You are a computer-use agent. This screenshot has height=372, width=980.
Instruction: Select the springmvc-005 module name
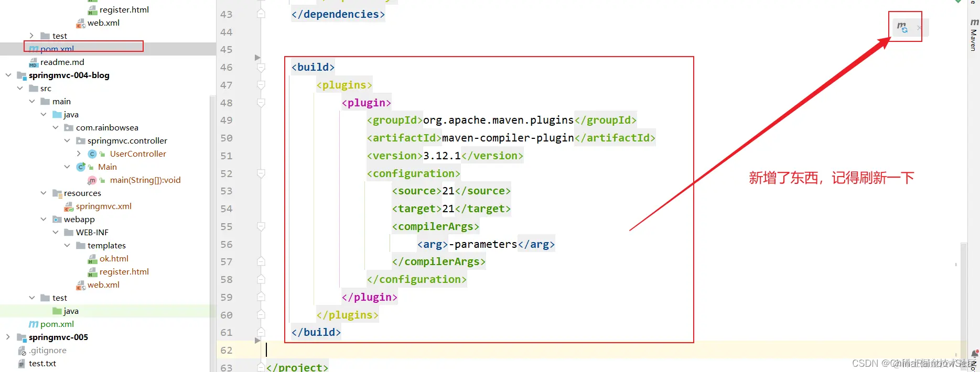pyautogui.click(x=58, y=337)
